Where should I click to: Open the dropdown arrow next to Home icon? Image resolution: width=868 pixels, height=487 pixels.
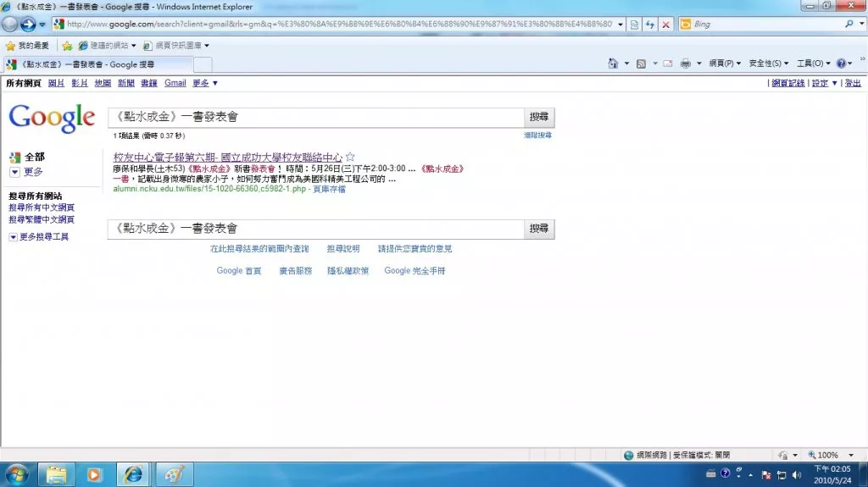626,64
